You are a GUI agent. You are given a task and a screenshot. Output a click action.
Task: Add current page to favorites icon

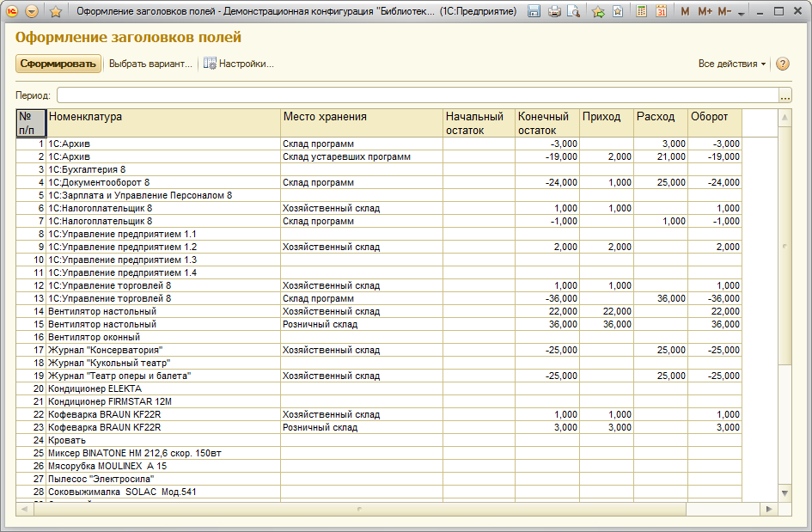pyautogui.click(x=598, y=11)
